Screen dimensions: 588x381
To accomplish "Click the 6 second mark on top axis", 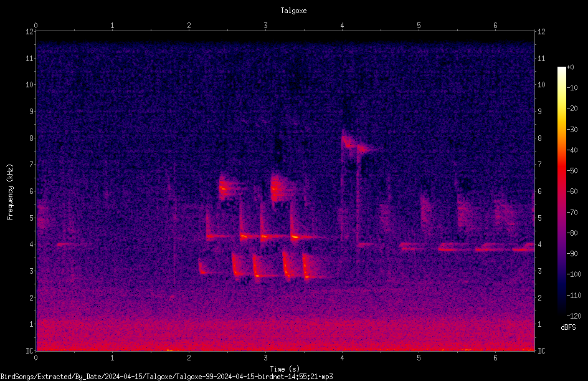I will coord(495,26).
